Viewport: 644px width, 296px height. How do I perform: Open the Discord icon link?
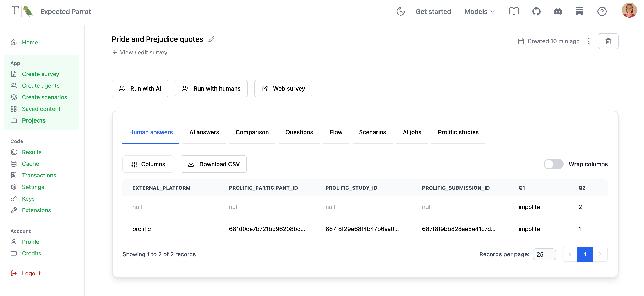[x=558, y=11]
